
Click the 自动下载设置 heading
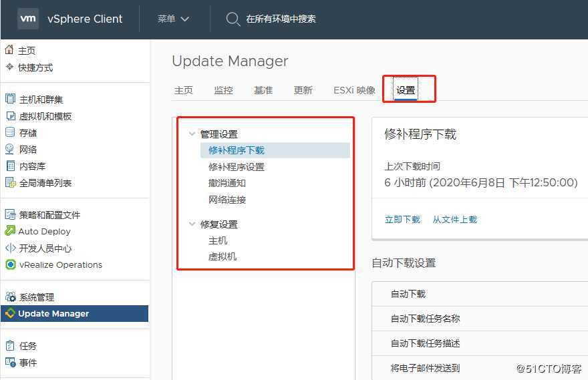pos(404,263)
